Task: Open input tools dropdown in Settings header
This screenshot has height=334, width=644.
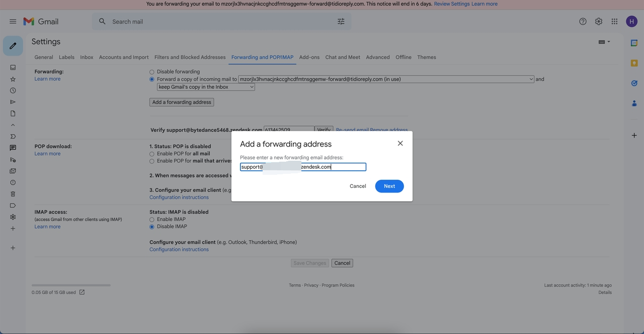Action: tap(604, 42)
